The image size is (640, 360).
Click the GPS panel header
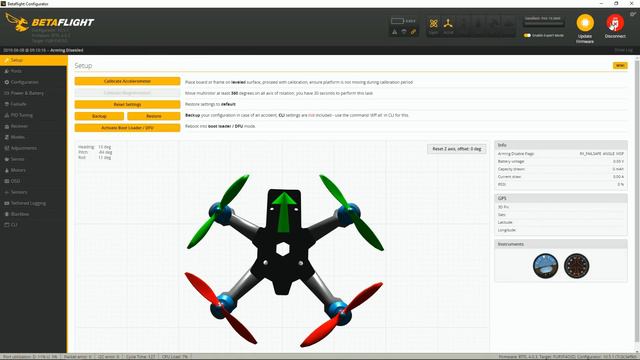click(561, 198)
